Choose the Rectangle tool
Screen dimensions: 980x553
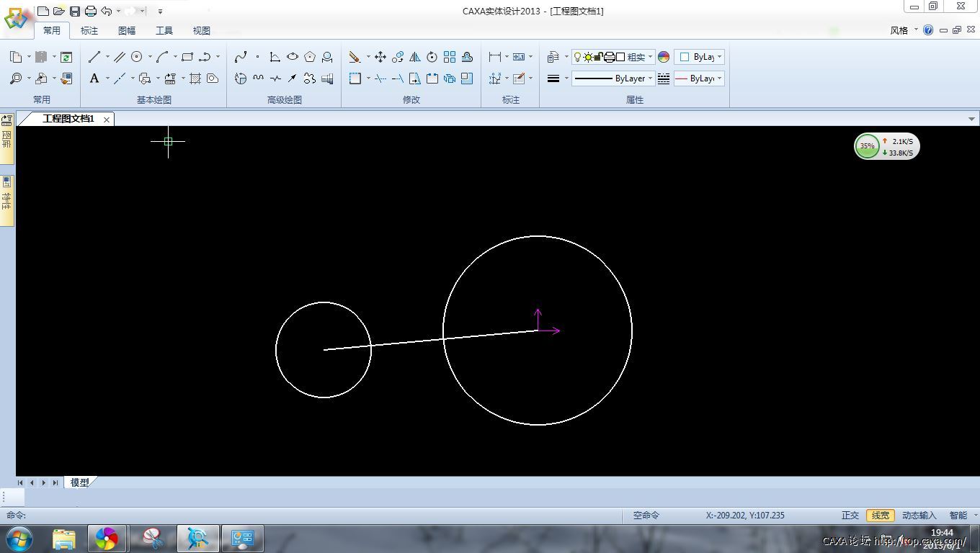[187, 57]
